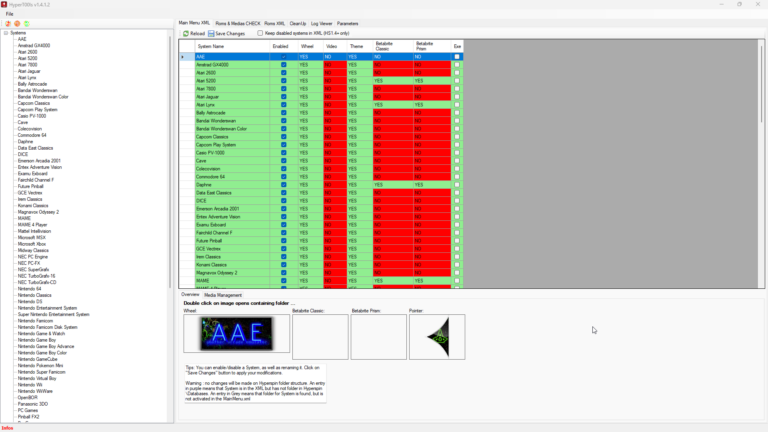Click the Betabrite Classic column header
The width and height of the screenshot is (768, 432).
392,46
